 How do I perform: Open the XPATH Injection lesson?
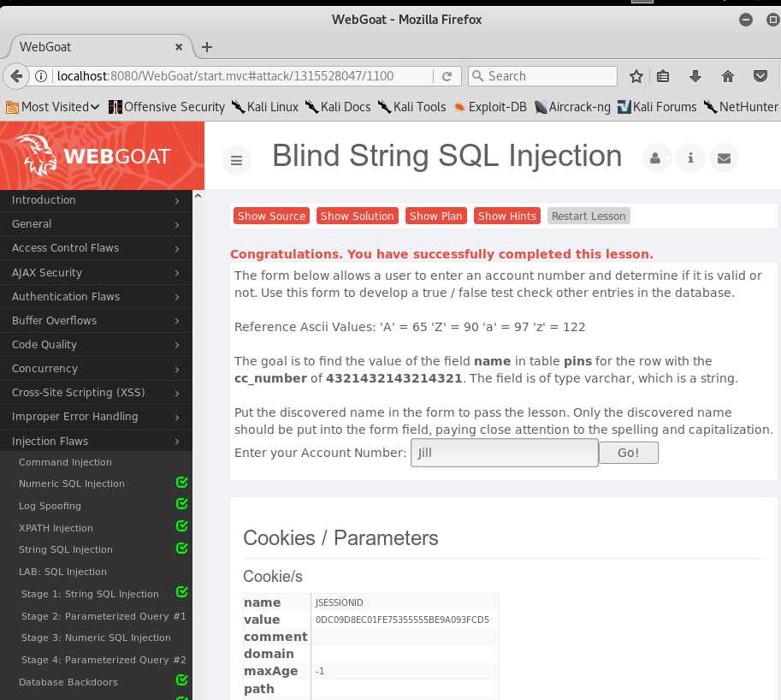pos(56,528)
